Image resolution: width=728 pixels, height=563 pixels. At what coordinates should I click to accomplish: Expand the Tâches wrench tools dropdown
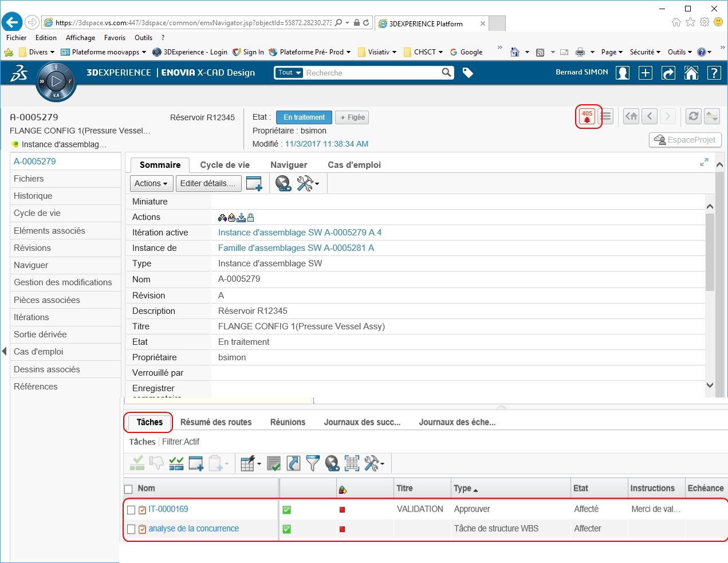(374, 463)
